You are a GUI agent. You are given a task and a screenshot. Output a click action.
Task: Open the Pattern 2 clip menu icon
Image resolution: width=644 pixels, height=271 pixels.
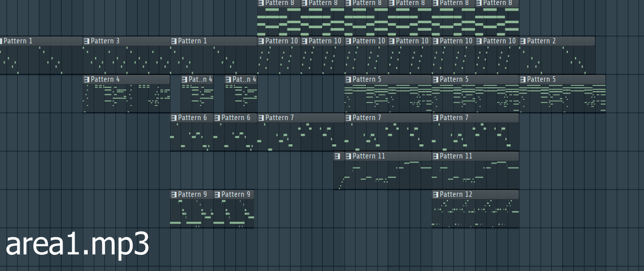click(523, 41)
